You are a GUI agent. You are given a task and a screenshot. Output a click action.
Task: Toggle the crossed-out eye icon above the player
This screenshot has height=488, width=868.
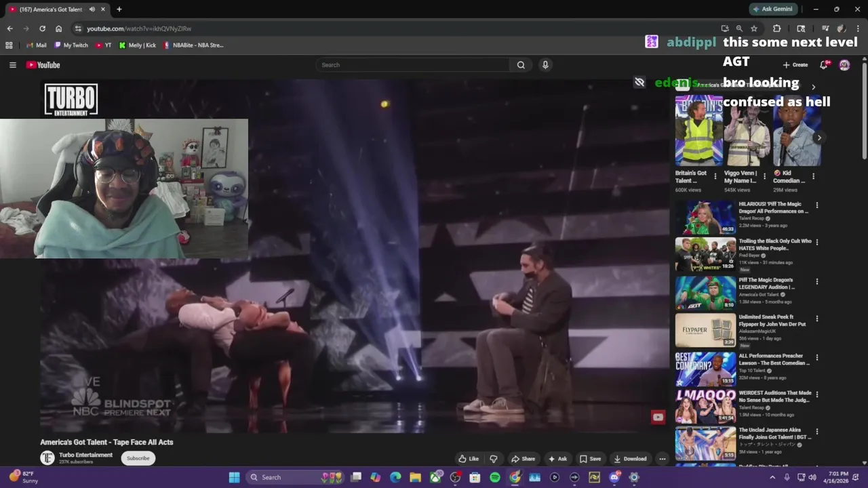coord(639,83)
